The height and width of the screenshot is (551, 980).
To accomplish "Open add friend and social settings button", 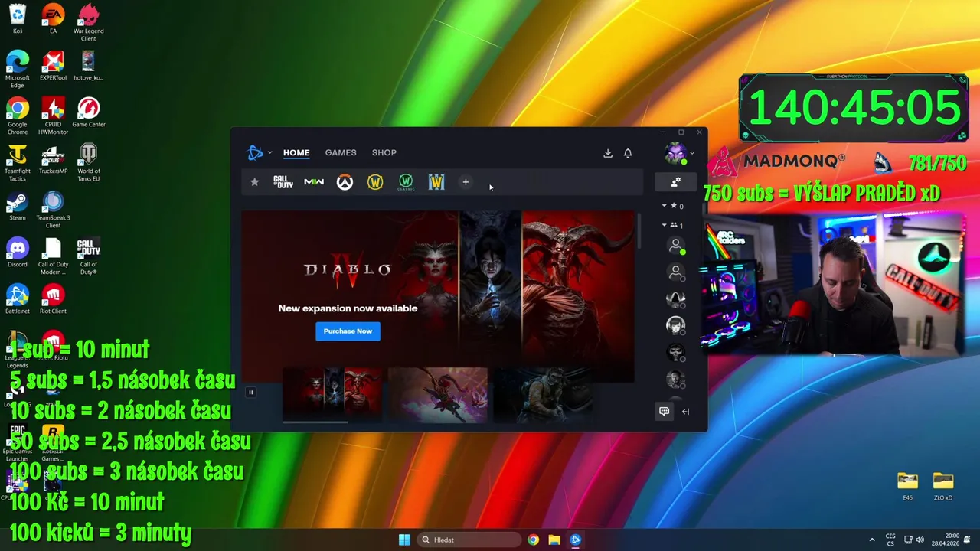I will click(675, 182).
